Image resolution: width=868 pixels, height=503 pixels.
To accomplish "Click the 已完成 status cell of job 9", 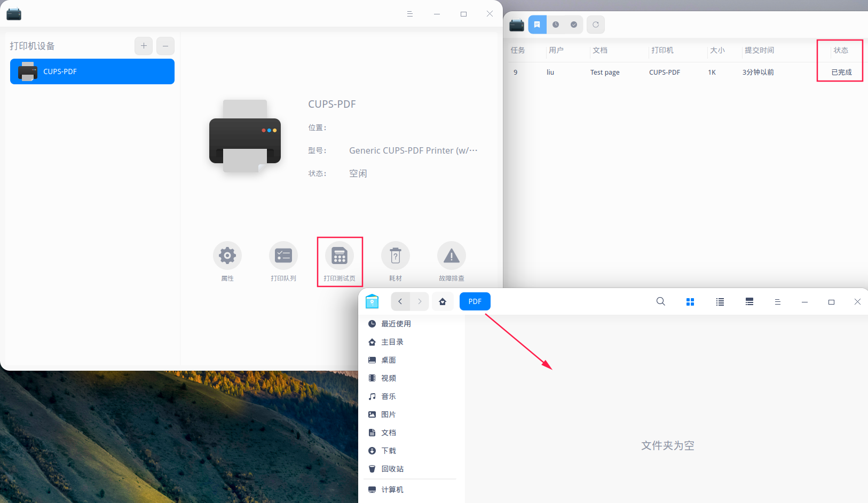I will coord(842,72).
